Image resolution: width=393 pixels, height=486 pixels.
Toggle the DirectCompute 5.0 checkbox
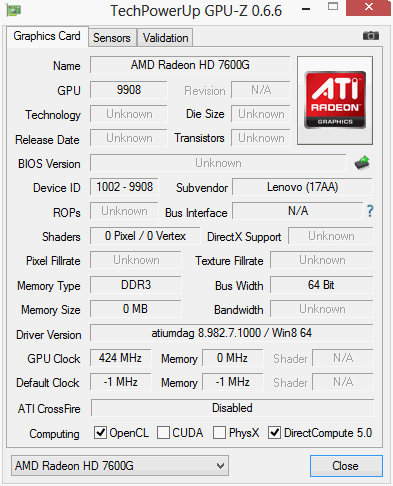tap(274, 433)
